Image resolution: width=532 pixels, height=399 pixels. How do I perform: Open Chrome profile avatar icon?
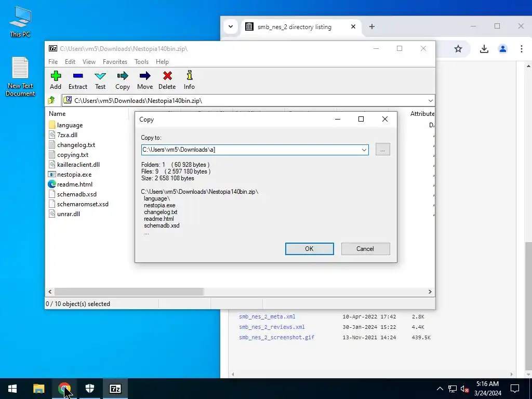pos(503,49)
